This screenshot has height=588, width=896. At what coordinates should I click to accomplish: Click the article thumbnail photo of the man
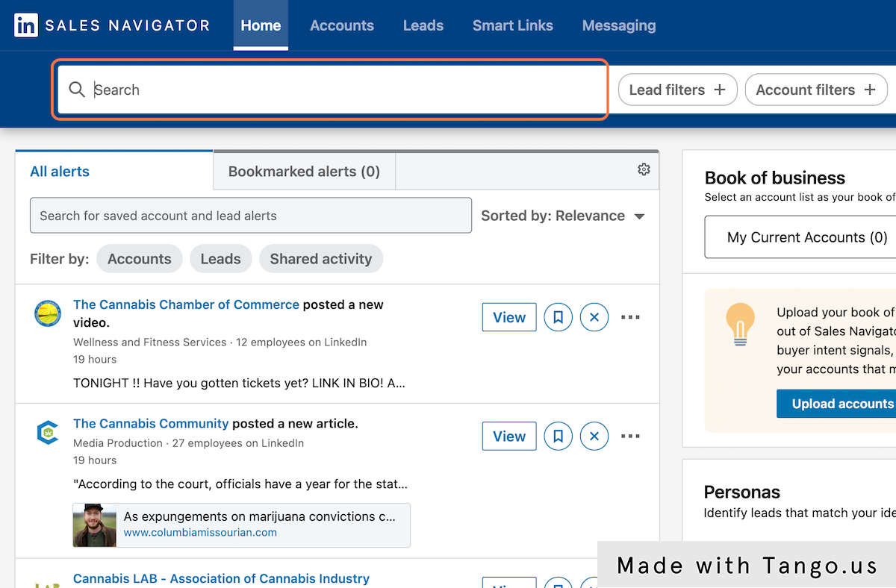point(95,525)
